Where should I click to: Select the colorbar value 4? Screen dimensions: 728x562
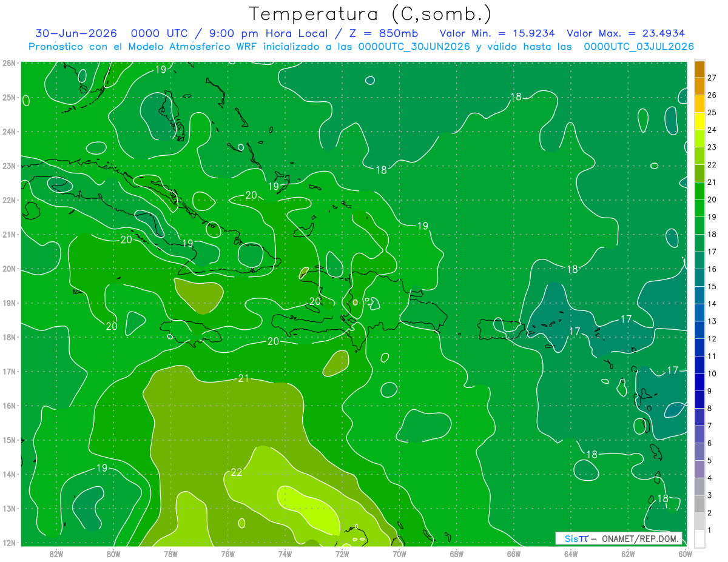click(x=709, y=478)
